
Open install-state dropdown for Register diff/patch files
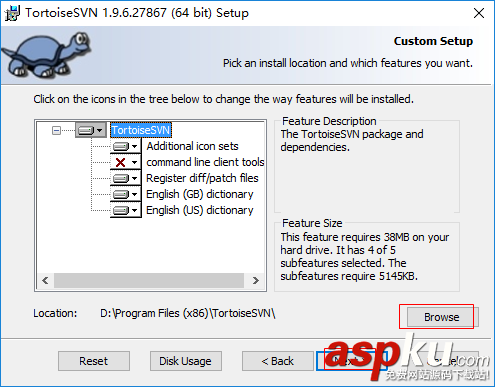click(126, 178)
